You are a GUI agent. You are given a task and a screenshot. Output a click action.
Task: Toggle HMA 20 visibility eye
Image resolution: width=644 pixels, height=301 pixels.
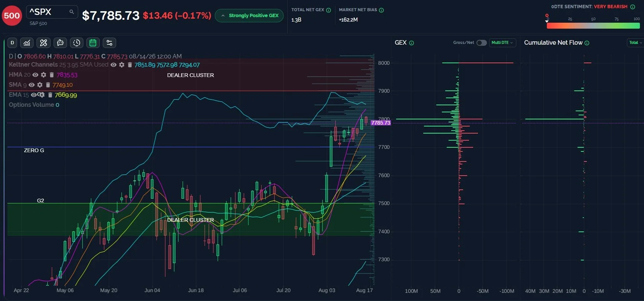[35, 75]
